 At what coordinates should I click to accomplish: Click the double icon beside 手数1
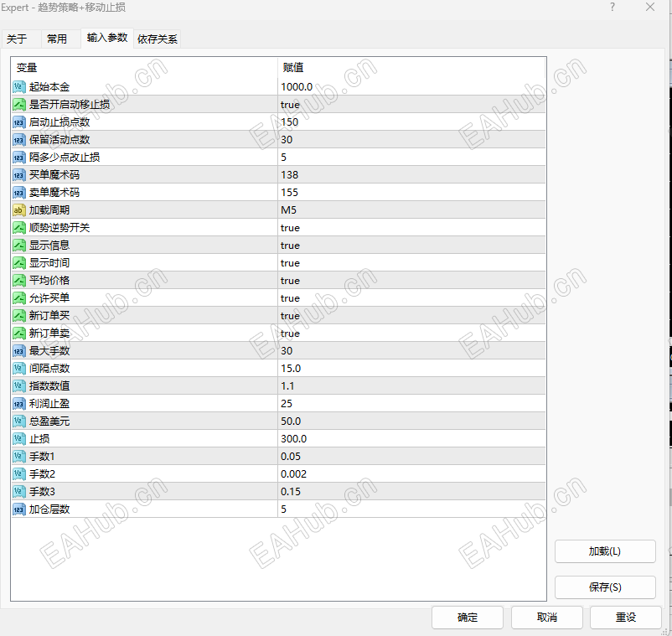[x=19, y=457]
